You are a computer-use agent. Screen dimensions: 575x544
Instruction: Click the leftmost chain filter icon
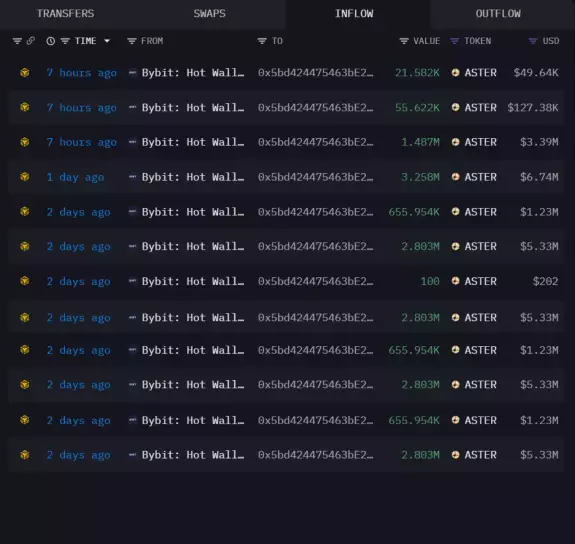(x=17, y=41)
